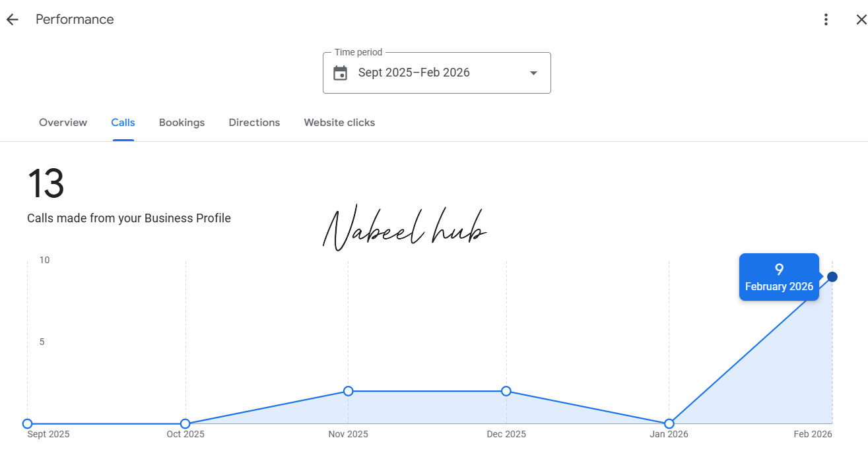Click the total calls number 13
The width and height of the screenshot is (868, 463).
(x=46, y=184)
